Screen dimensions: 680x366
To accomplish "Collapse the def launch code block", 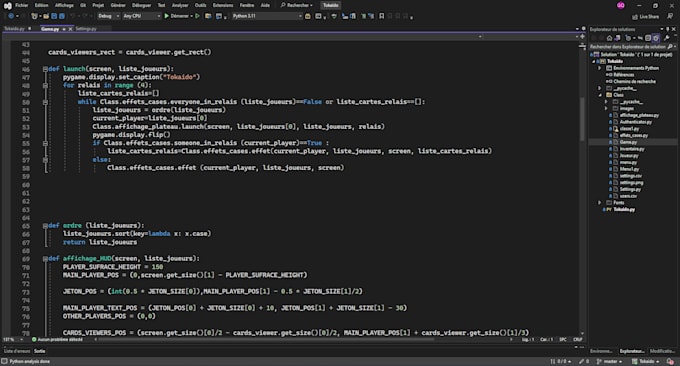I will tap(45, 69).
